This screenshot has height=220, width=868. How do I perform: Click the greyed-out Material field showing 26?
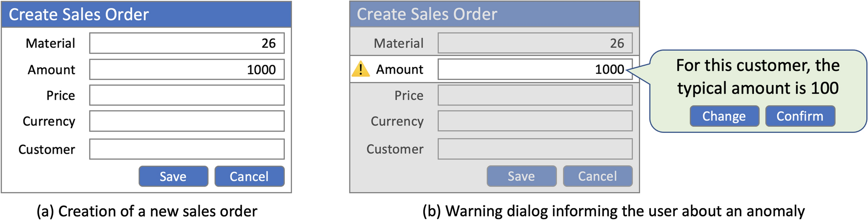[x=534, y=43]
